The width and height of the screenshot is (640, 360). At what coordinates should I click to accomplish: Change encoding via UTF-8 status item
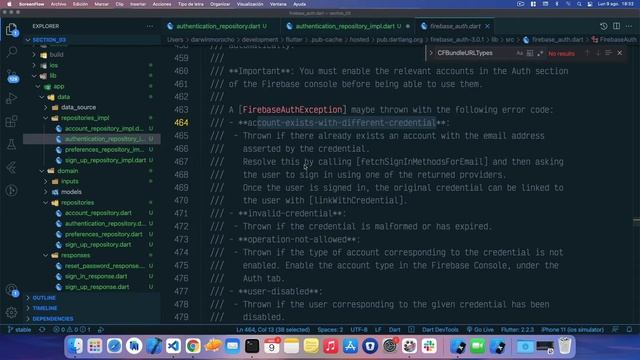tap(359, 330)
